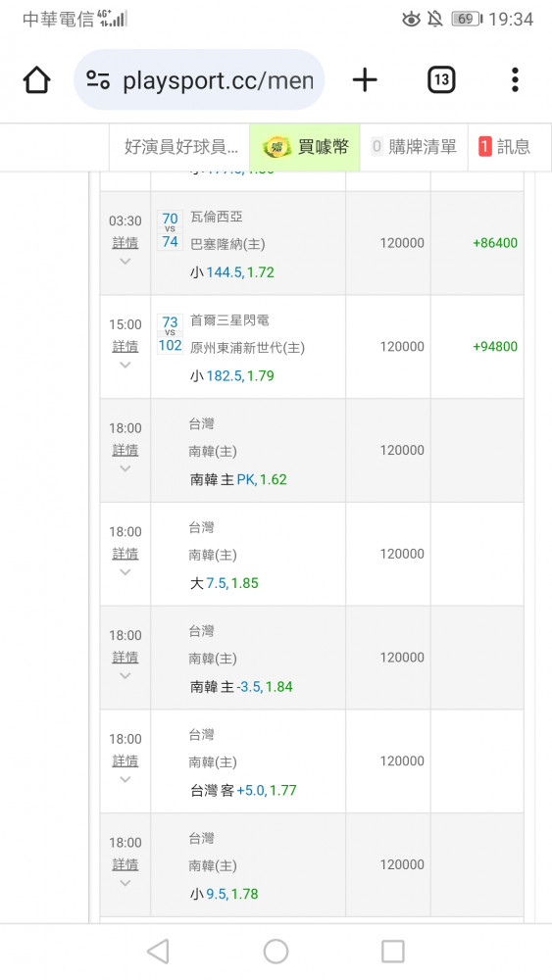Tap the Android back navigation button

158,952
